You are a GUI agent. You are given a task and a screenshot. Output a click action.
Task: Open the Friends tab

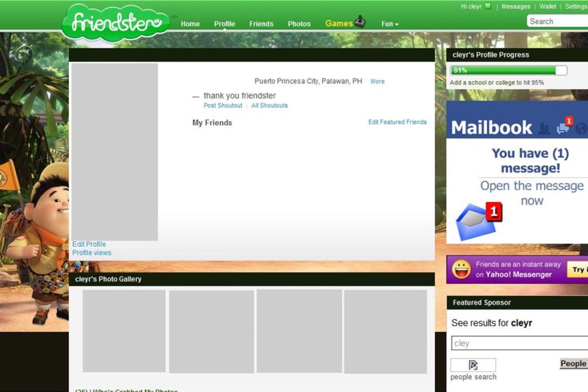pyautogui.click(x=261, y=24)
